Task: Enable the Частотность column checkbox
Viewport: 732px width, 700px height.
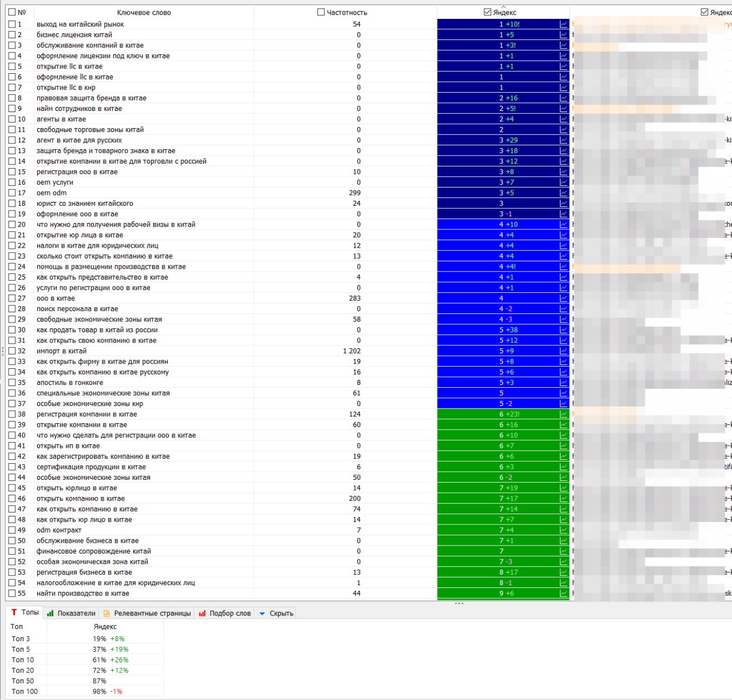Action: 321,12
